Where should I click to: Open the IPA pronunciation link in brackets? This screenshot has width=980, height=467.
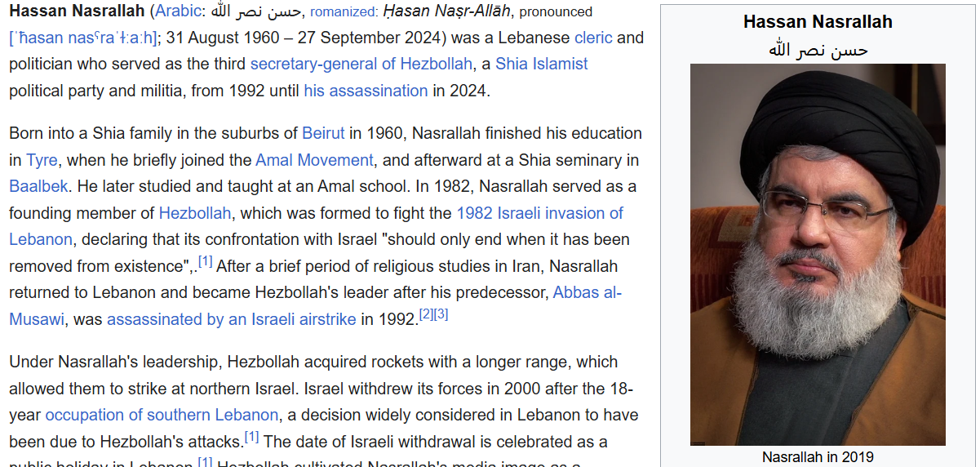point(82,38)
